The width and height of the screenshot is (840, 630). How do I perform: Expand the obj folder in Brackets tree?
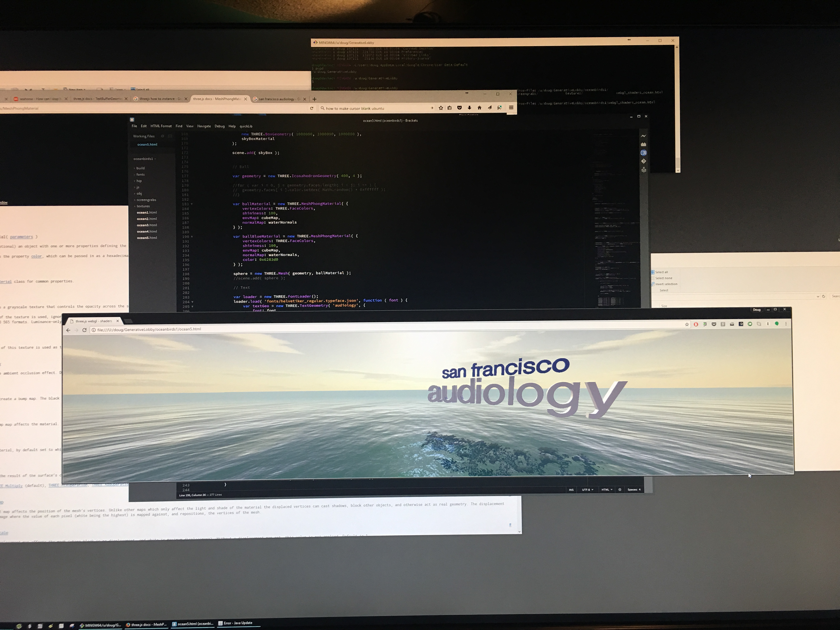pos(135,194)
